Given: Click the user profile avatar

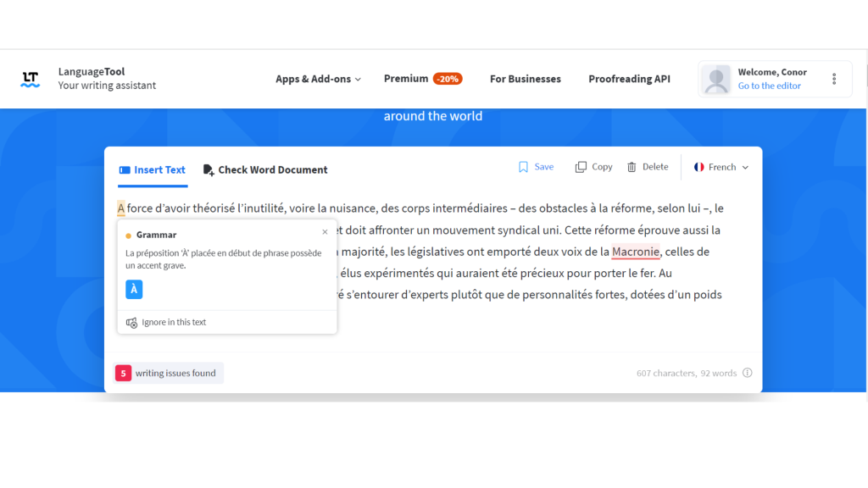Looking at the screenshot, I should click(x=716, y=78).
